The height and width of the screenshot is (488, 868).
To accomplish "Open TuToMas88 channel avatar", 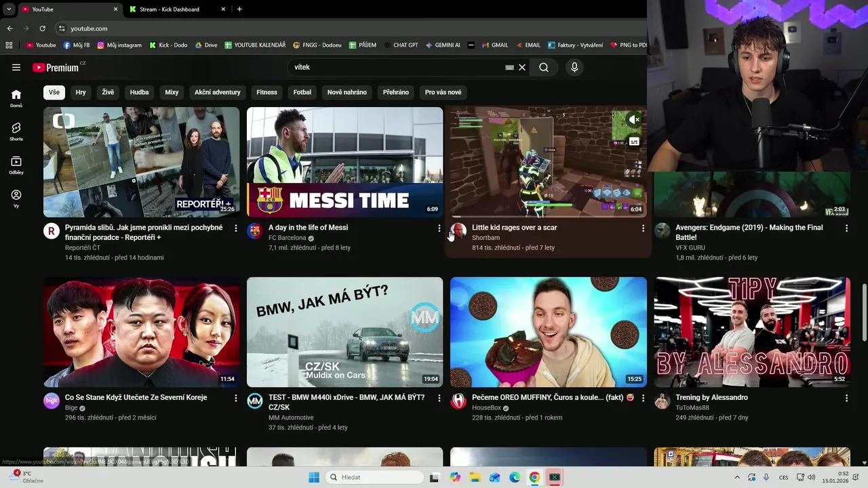I will (x=663, y=401).
